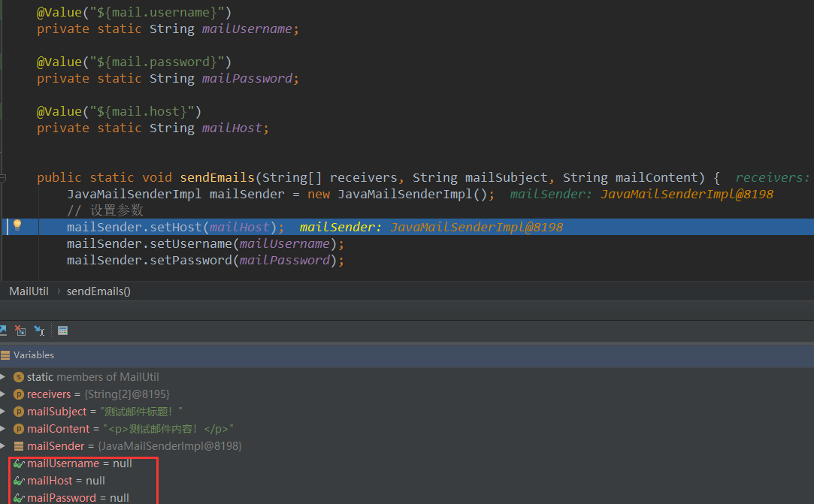Image resolution: width=814 pixels, height=504 pixels.
Task: Click the Drop Frame debugger icon
Action: point(20,330)
